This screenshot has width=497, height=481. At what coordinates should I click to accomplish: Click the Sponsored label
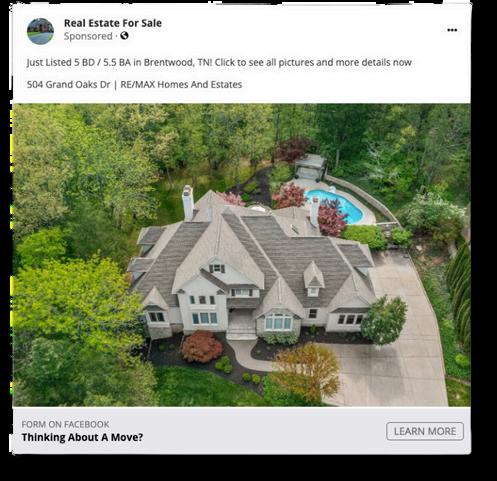coord(88,36)
